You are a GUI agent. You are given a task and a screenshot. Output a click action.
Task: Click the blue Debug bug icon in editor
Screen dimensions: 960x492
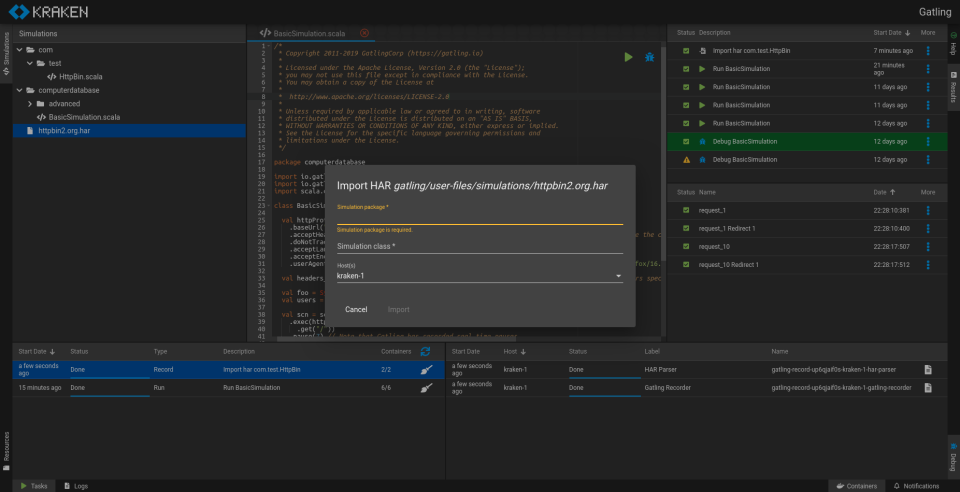(649, 57)
